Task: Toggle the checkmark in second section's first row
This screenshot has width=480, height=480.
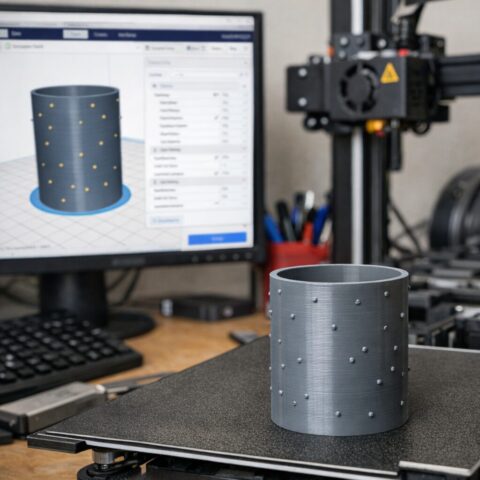Action: tap(217, 157)
